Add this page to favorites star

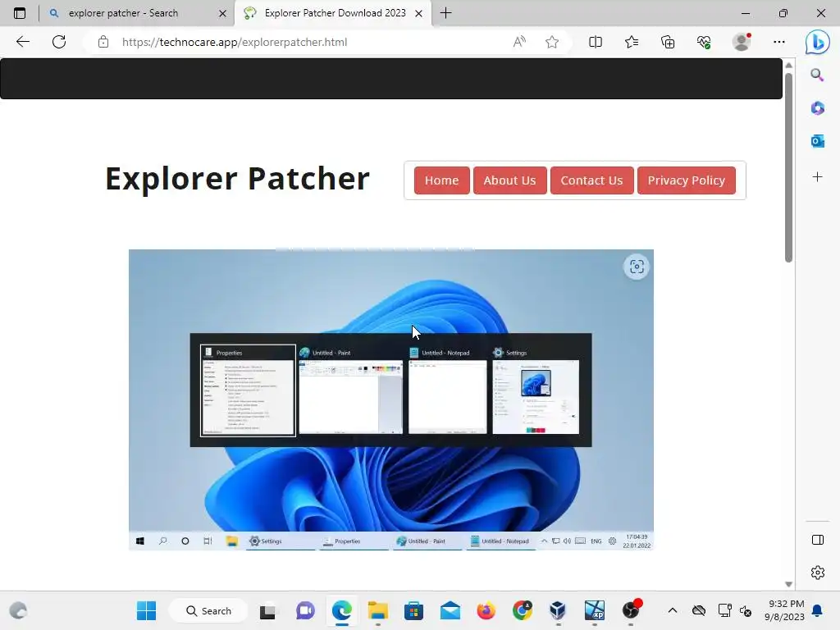[552, 42]
